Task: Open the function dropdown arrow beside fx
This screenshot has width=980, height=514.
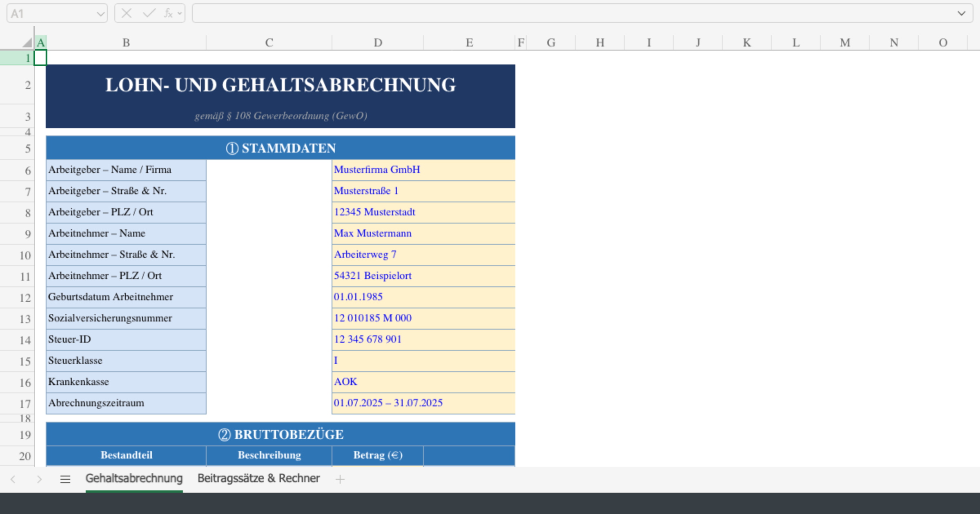Action: [x=180, y=14]
